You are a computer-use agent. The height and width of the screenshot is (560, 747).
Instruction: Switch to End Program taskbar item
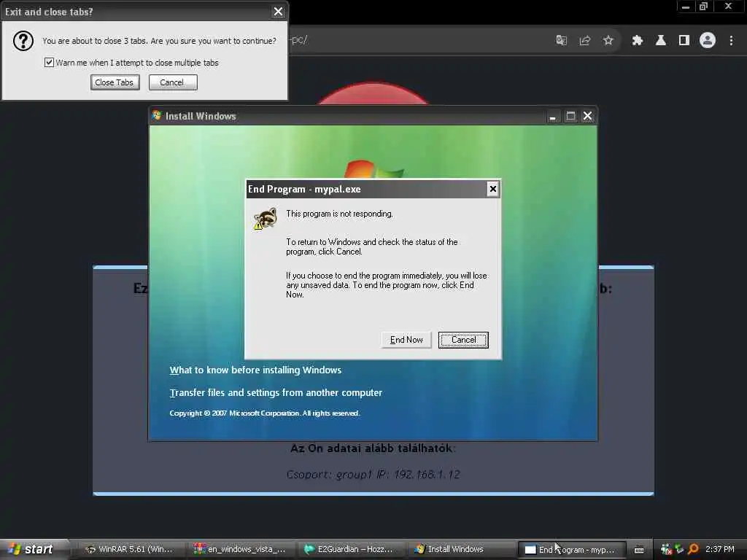[x=571, y=550]
